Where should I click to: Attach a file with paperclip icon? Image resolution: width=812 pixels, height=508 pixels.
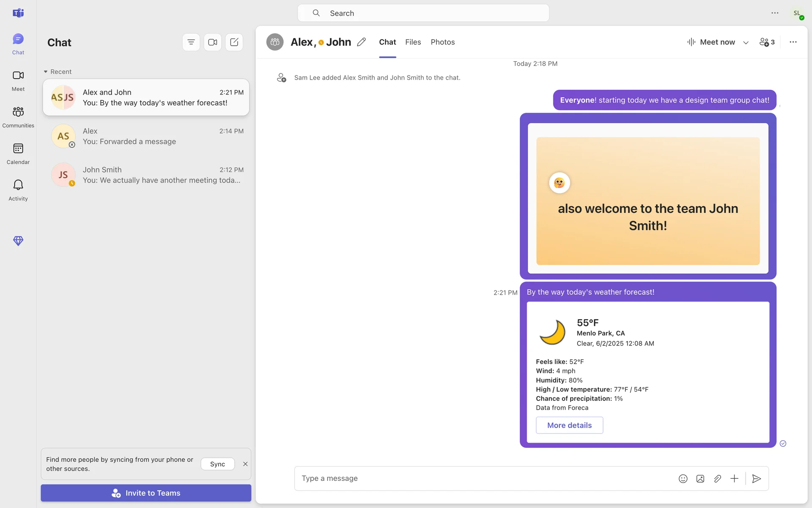coord(717,478)
